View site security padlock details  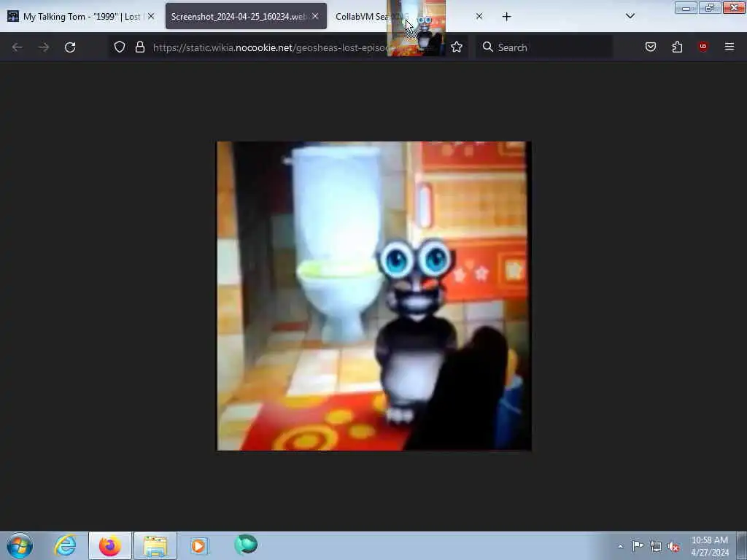(x=139, y=47)
